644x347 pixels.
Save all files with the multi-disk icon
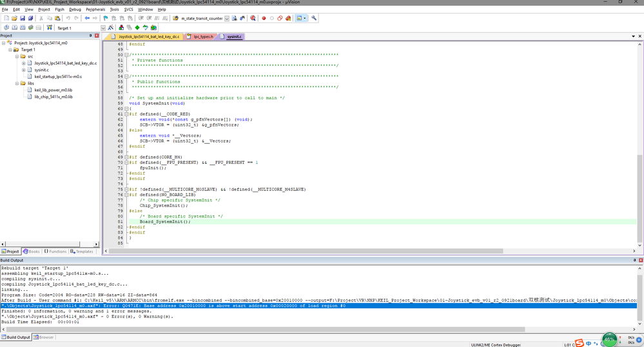click(30, 18)
